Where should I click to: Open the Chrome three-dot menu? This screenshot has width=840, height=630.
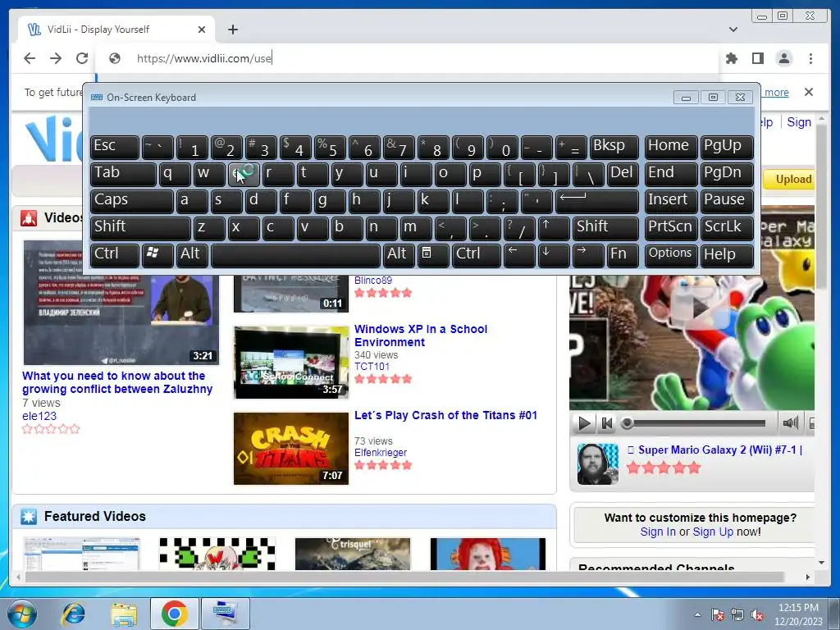click(810, 58)
